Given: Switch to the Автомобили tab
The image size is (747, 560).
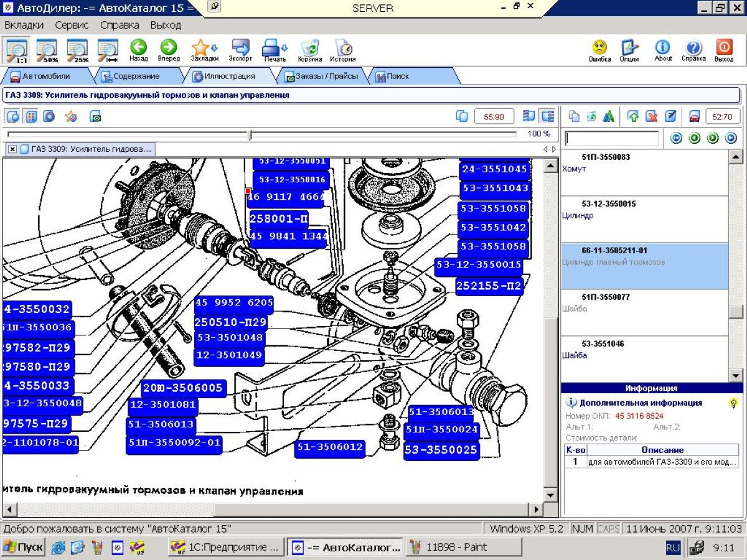Looking at the screenshot, I should tap(46, 77).
